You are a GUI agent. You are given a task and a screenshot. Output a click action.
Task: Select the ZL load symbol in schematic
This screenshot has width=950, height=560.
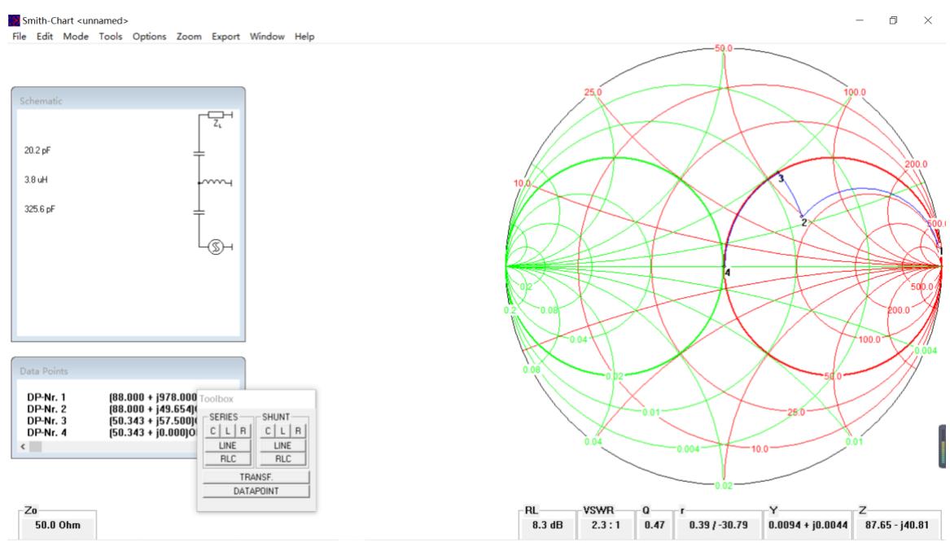pos(217,116)
